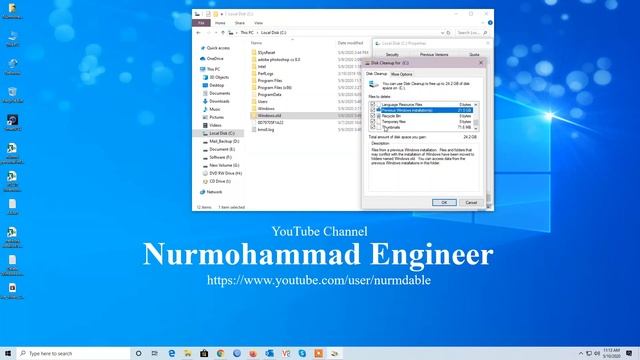Open the View ribbon tab
The height and width of the screenshot is (360, 640).
[258, 23]
